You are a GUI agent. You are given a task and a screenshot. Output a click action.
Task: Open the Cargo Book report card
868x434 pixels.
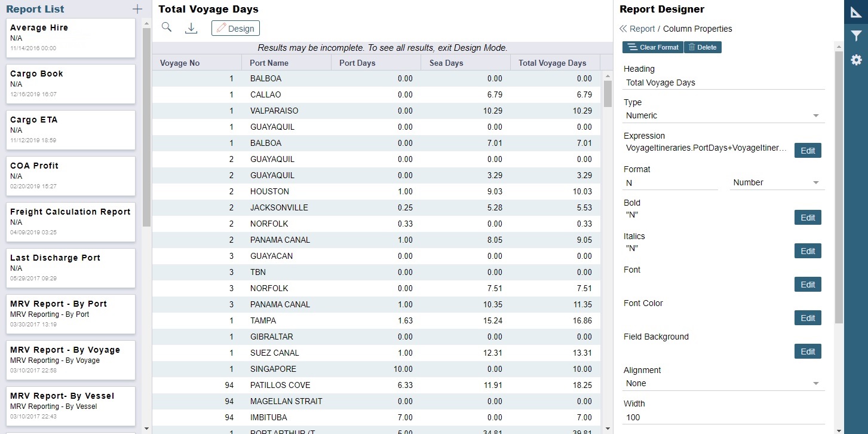pos(70,84)
